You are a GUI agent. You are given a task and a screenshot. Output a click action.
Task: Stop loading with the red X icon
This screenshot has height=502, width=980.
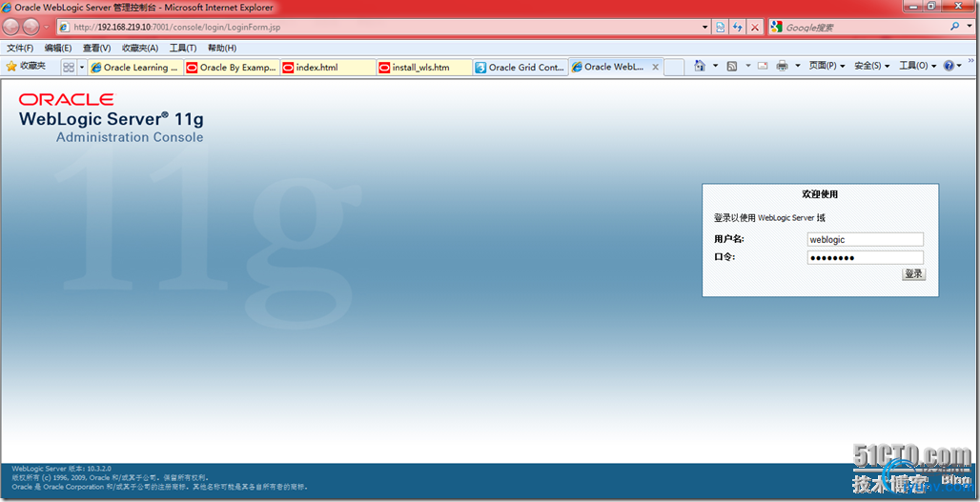point(755,28)
